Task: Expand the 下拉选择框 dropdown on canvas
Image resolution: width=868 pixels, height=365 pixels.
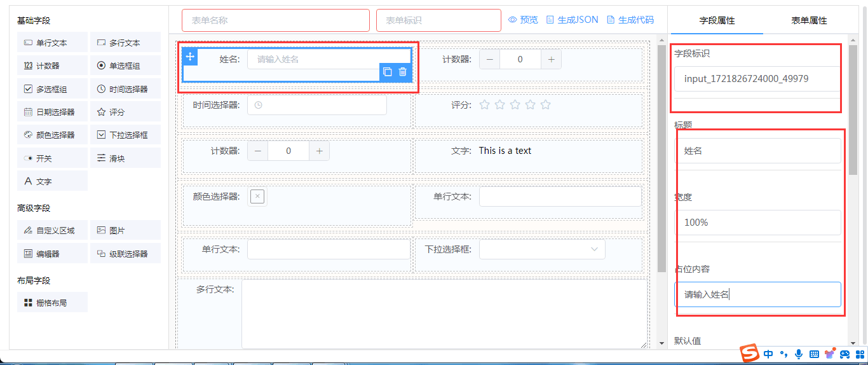Action: [x=542, y=249]
